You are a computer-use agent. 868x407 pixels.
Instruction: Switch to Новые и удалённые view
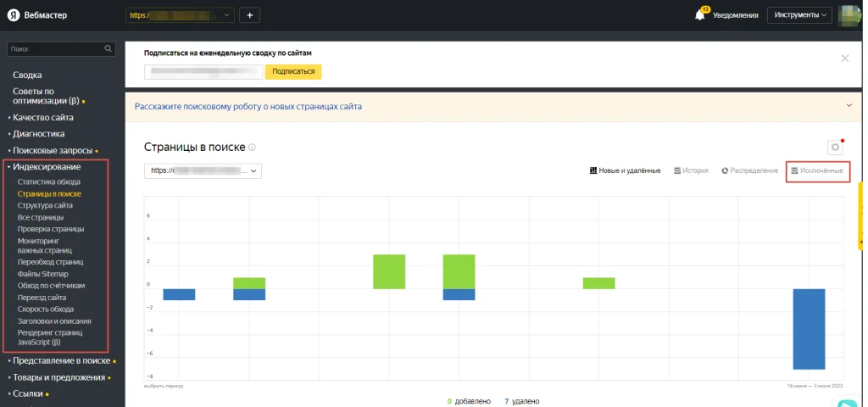coord(624,170)
